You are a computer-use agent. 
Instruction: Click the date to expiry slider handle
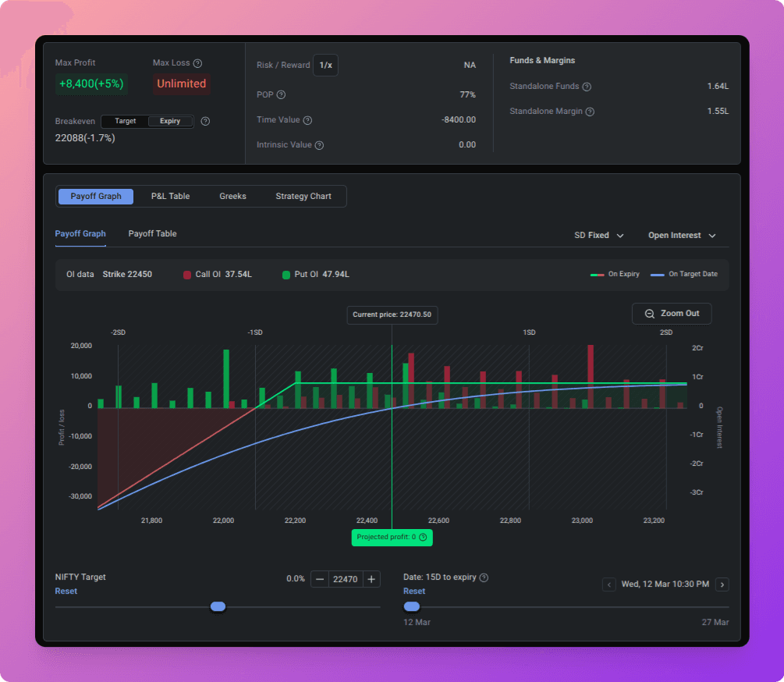point(411,606)
